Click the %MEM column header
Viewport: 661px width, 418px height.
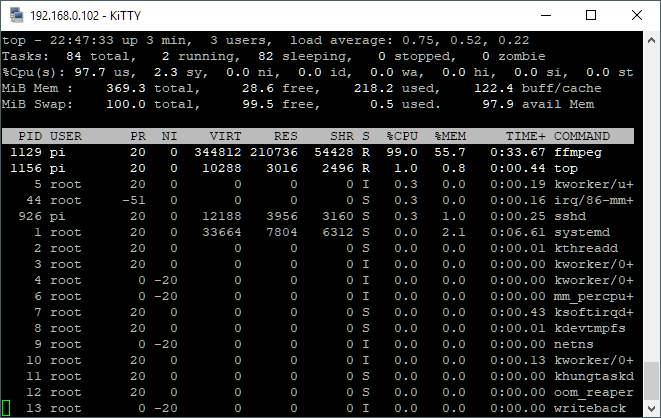tap(450, 136)
